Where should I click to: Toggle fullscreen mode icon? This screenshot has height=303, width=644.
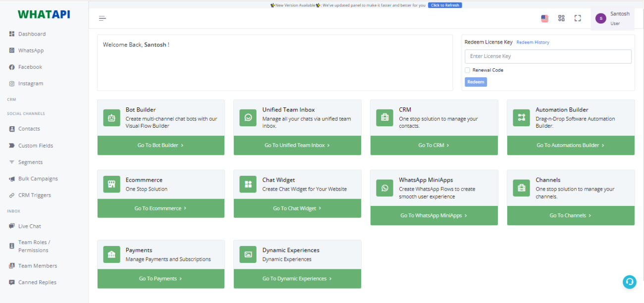point(578,18)
